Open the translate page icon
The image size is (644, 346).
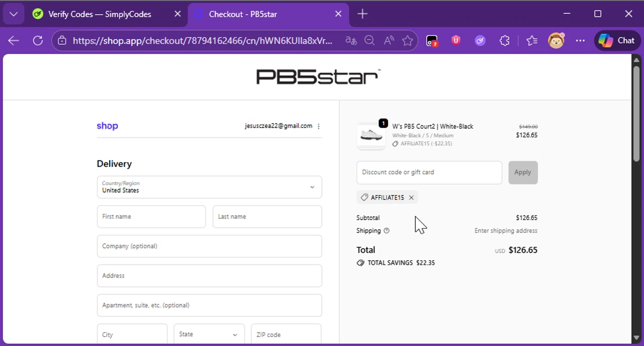pyautogui.click(x=351, y=41)
